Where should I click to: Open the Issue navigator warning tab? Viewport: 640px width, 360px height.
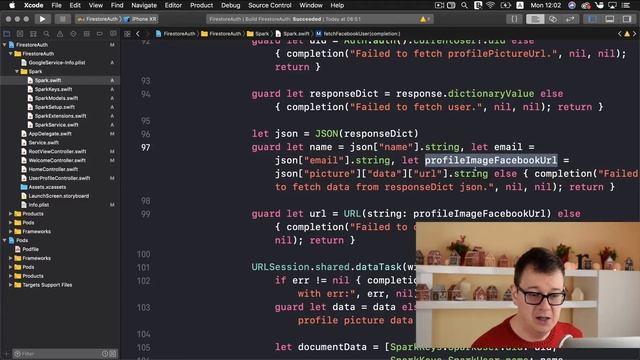coord(60,34)
